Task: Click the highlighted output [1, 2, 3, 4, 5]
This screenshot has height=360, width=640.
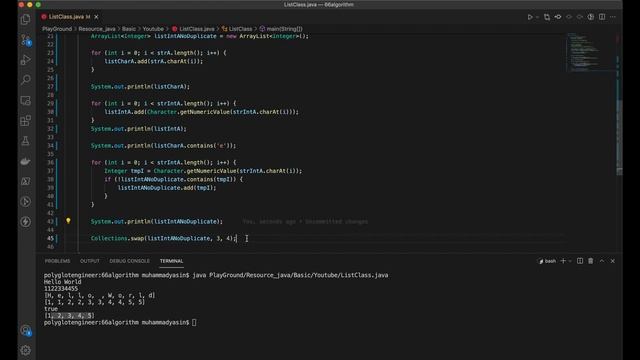Action: coord(69,316)
